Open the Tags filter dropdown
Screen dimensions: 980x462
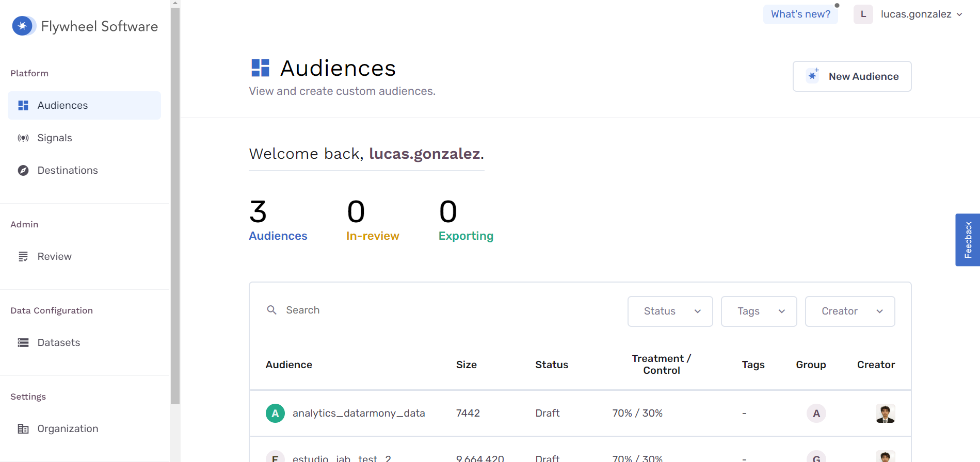coord(759,311)
